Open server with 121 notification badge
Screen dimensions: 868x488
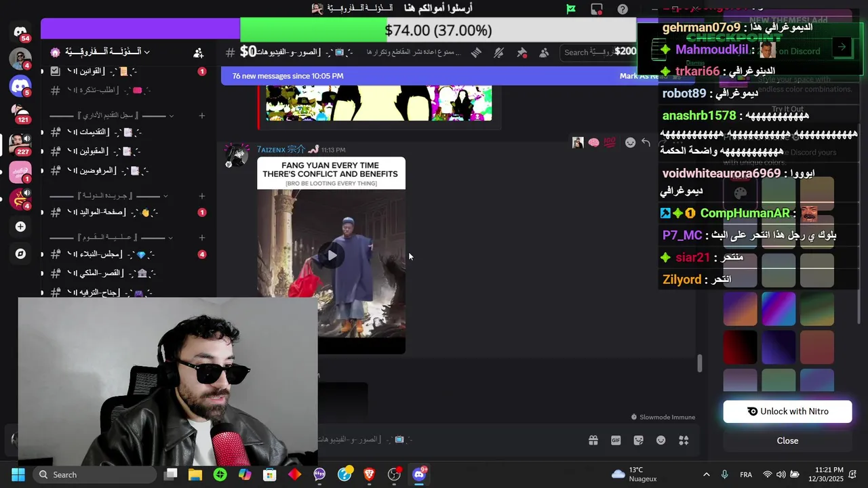(x=20, y=113)
